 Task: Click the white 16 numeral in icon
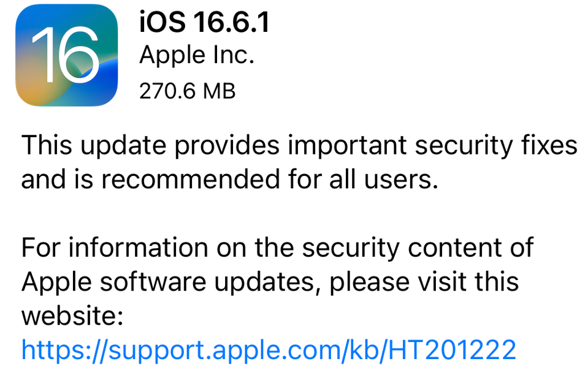(66, 55)
